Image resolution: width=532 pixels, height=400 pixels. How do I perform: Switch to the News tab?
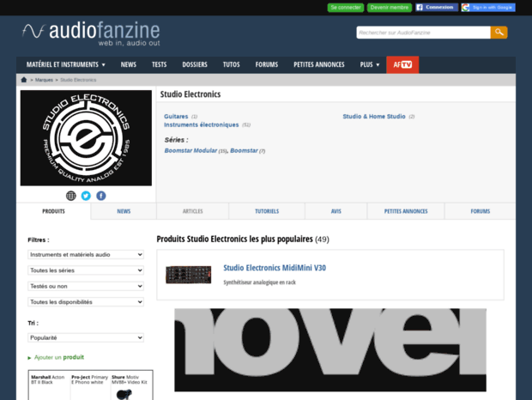[124, 211]
